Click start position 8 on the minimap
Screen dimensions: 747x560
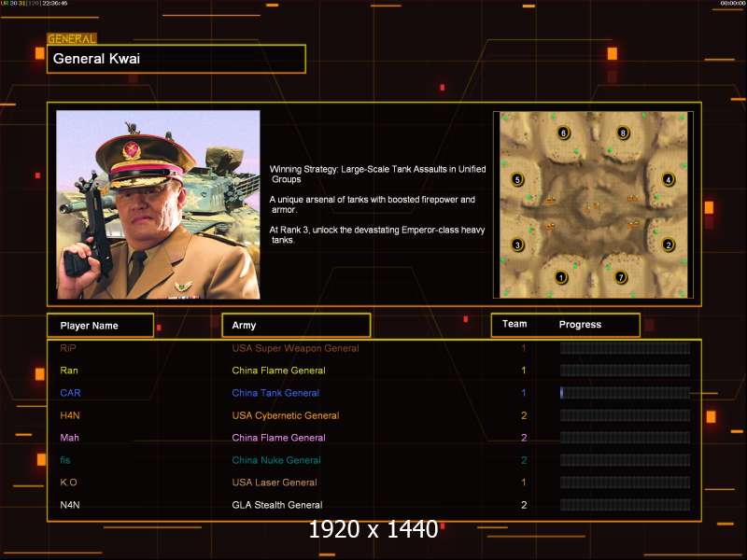point(623,133)
